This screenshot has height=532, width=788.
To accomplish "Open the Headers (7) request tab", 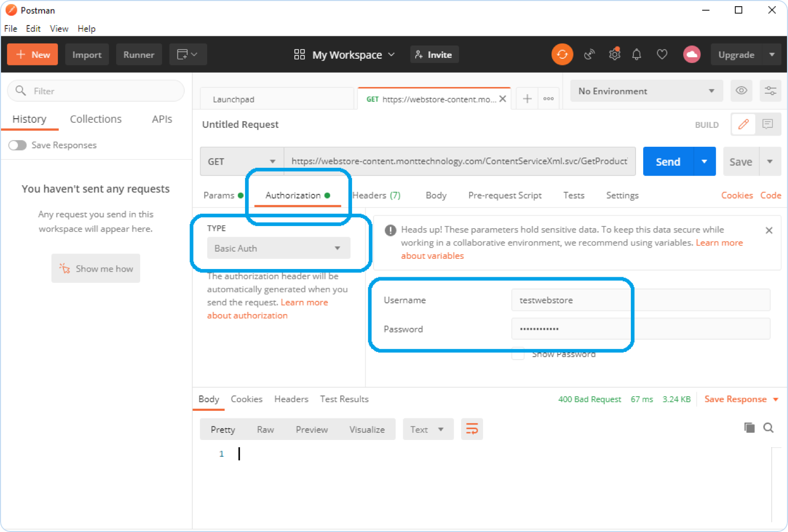I will click(x=377, y=195).
